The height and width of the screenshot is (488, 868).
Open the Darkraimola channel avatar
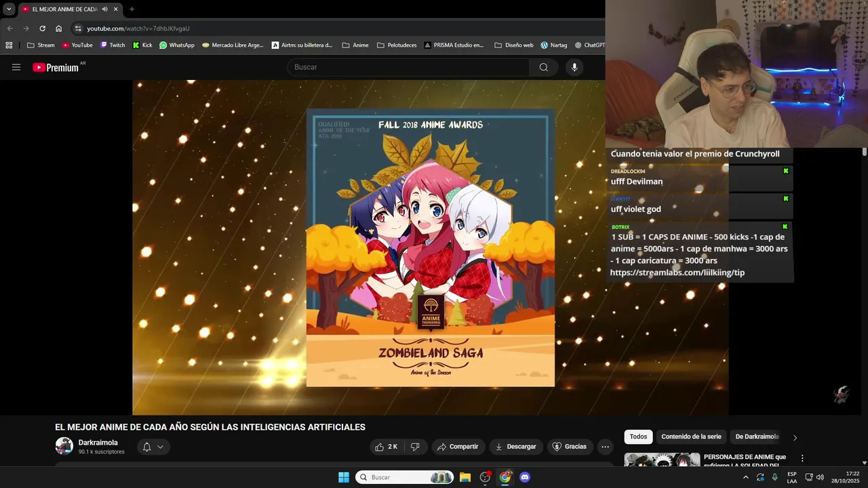pyautogui.click(x=64, y=446)
